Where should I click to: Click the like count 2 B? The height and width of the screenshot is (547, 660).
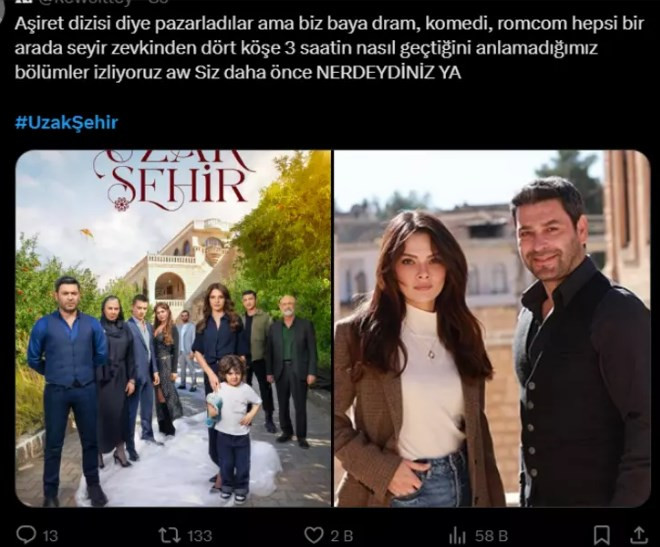341,536
